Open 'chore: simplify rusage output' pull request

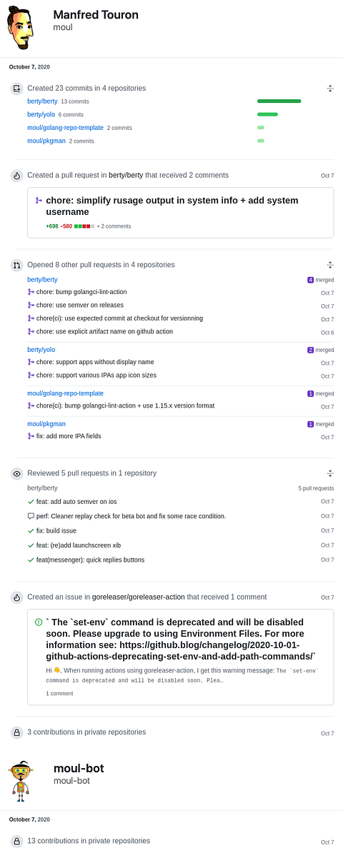pos(172,206)
